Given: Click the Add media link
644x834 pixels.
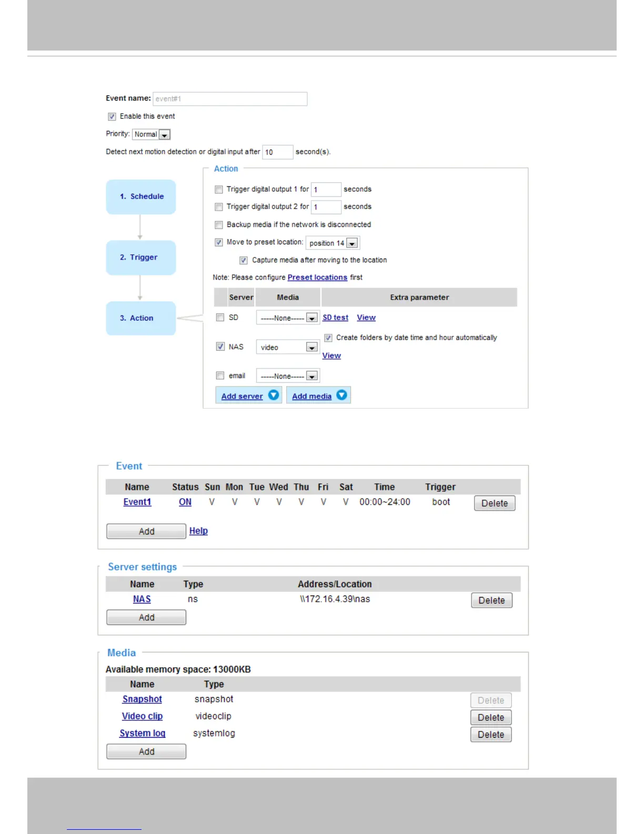Looking at the screenshot, I should tap(312, 396).
